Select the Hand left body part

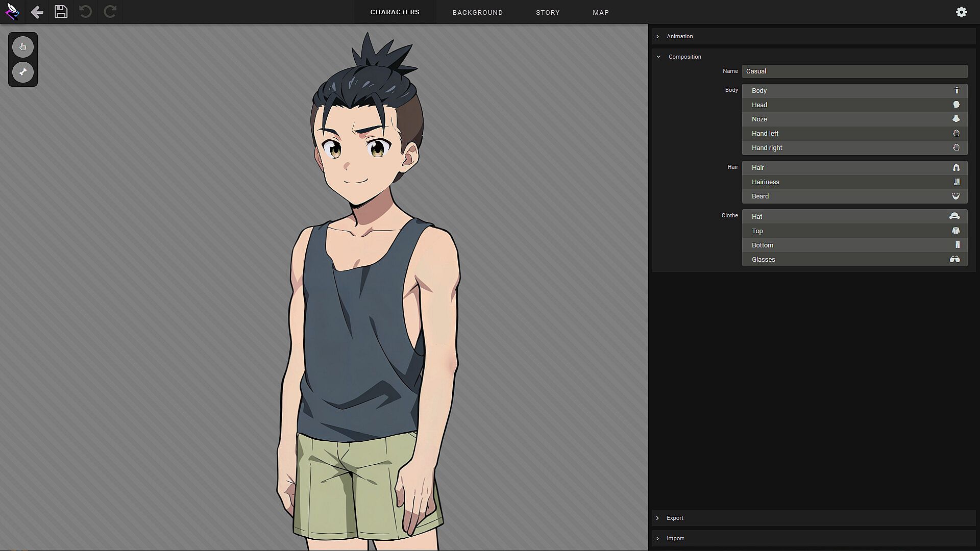[x=765, y=133]
